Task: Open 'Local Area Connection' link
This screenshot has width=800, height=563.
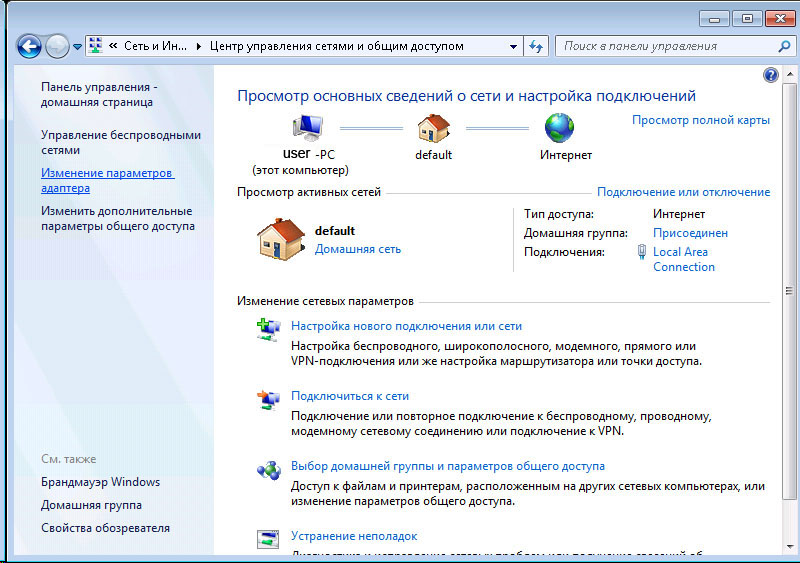Action: pos(684,259)
